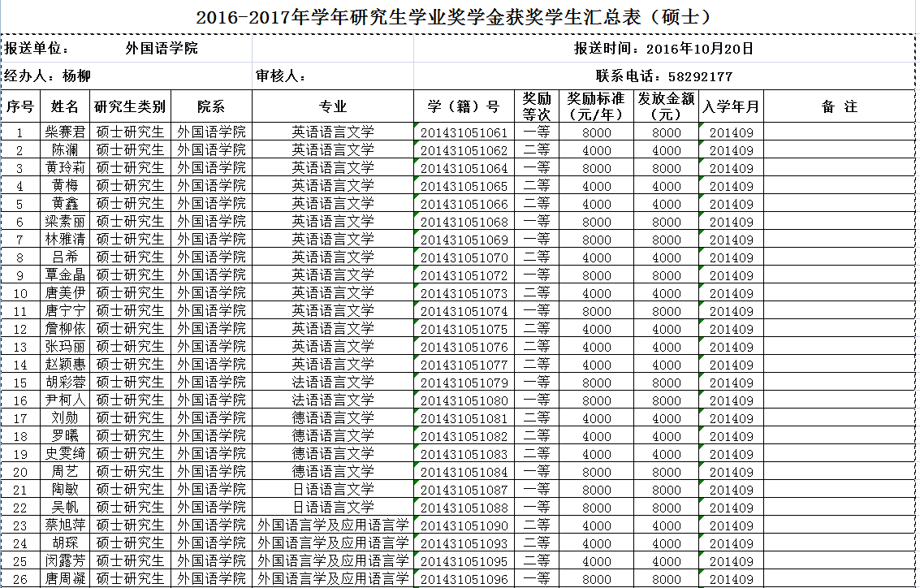This screenshot has height=588, width=920.
Task: Select 法语语言文学 major cell for 胡彩蓉
Action: pos(333,383)
